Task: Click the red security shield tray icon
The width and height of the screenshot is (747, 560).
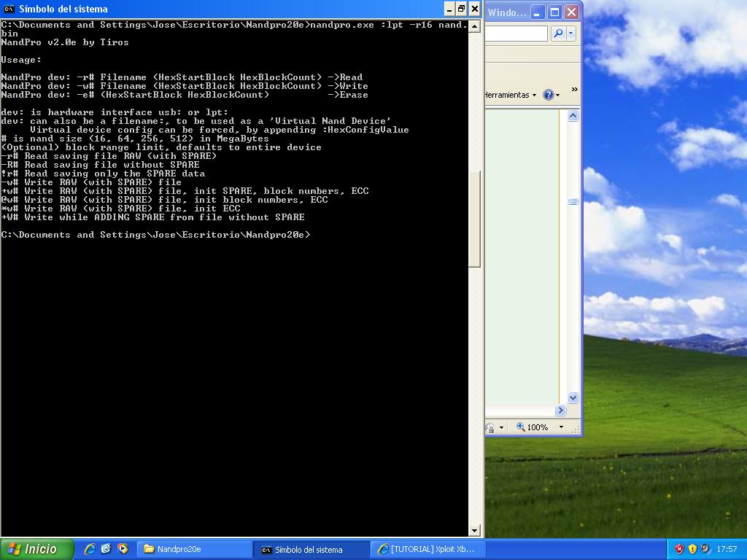Action: click(x=679, y=549)
